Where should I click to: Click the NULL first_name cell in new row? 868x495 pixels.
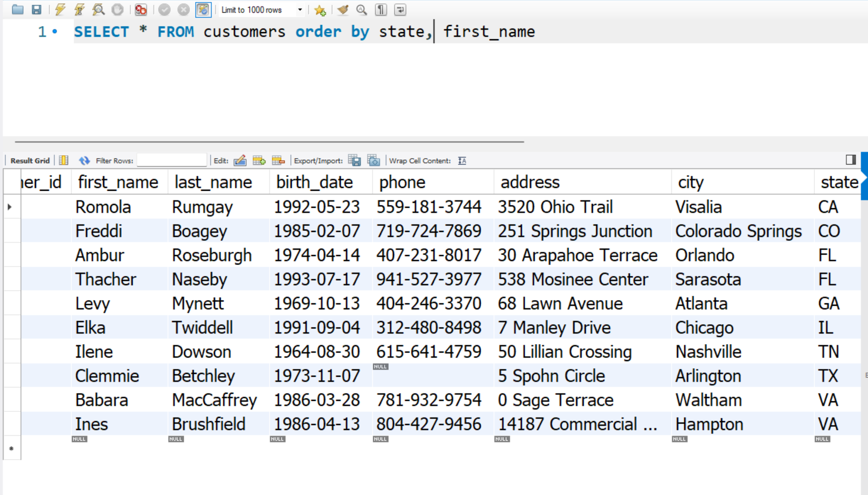[x=79, y=439]
